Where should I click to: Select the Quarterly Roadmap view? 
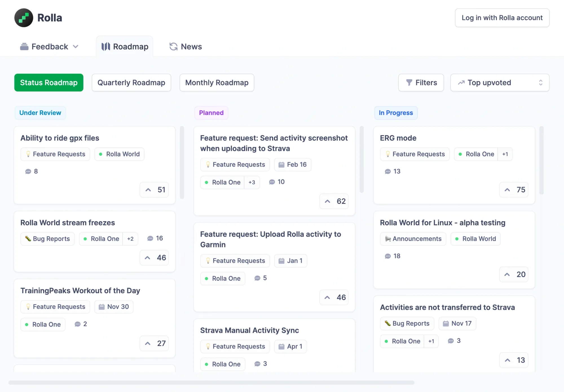pos(131,83)
